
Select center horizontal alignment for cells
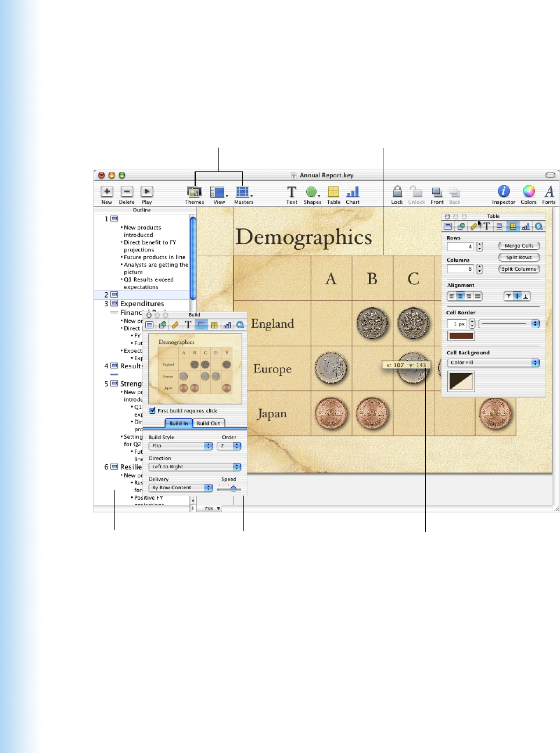pos(460,296)
